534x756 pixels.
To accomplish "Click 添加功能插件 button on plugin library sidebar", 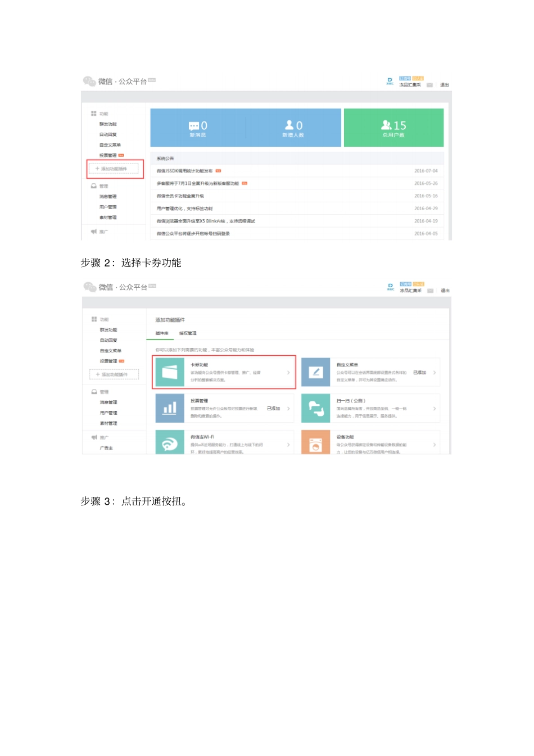I will pos(114,374).
